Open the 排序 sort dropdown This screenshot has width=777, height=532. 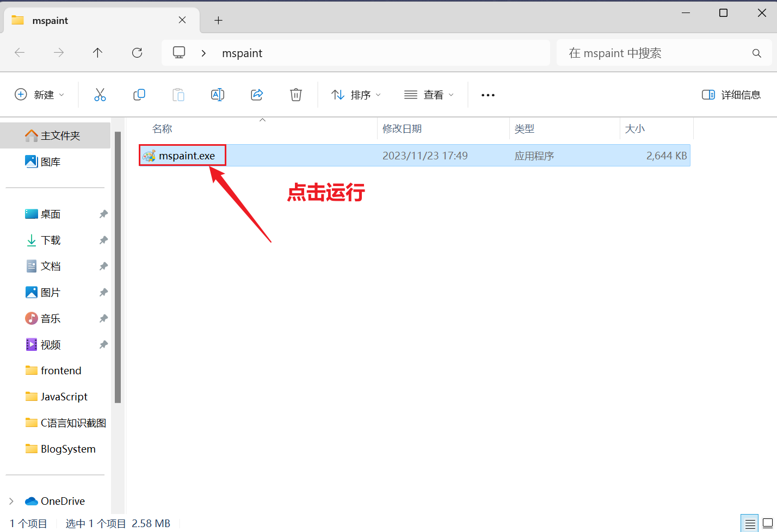coord(356,95)
